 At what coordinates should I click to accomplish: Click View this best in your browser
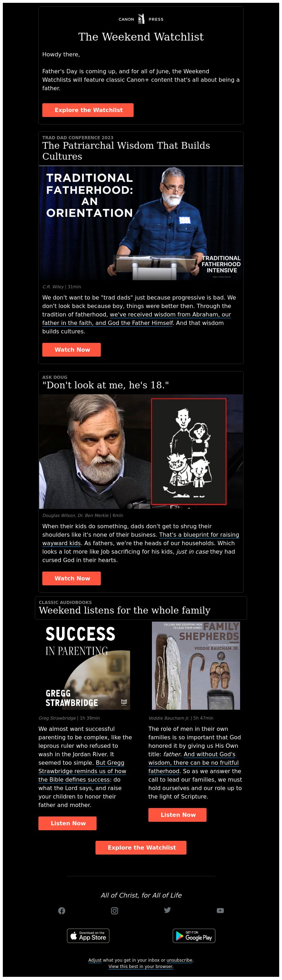pos(141,966)
